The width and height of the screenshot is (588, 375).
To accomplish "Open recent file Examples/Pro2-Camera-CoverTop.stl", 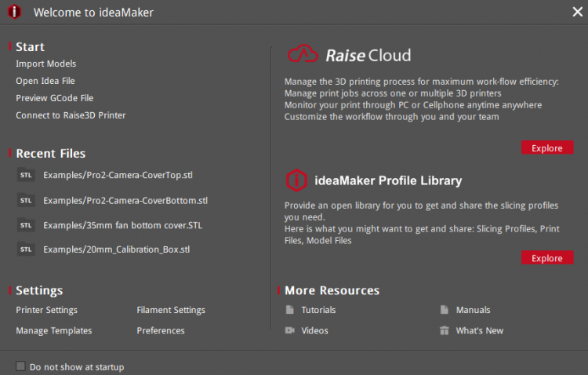I will coord(118,175).
